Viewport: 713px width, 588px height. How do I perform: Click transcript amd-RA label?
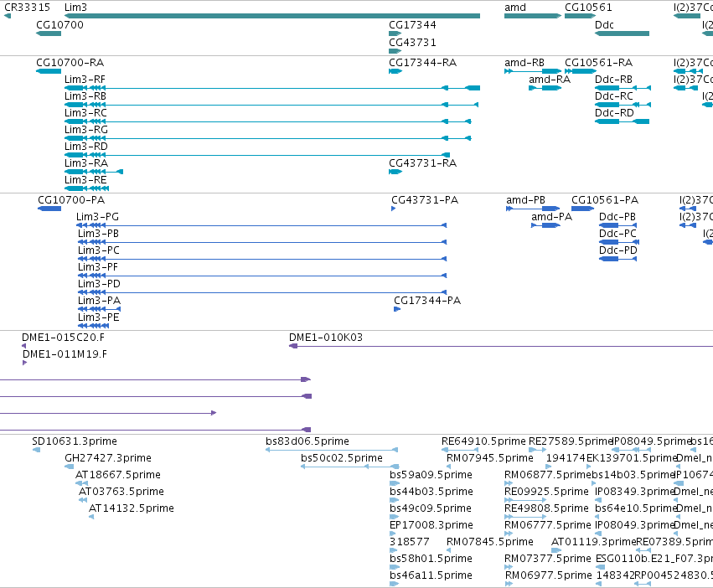pyautogui.click(x=550, y=79)
